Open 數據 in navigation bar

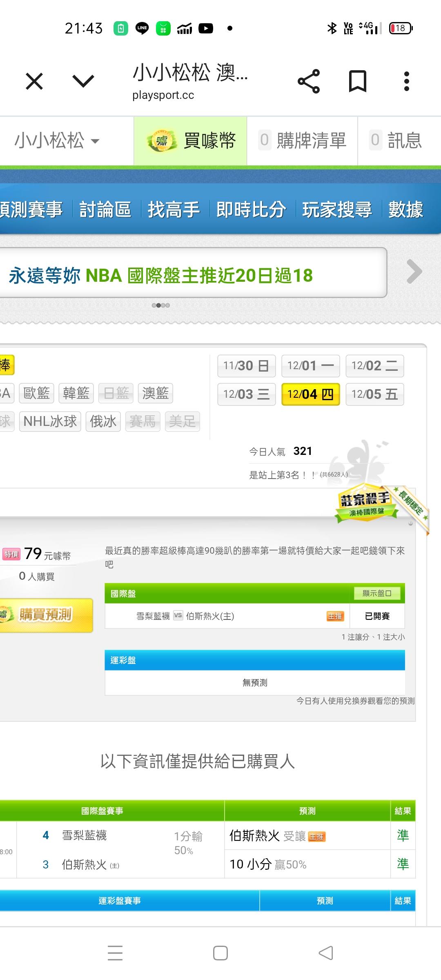405,209
